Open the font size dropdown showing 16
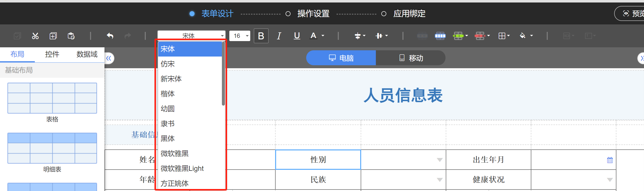 [x=240, y=36]
